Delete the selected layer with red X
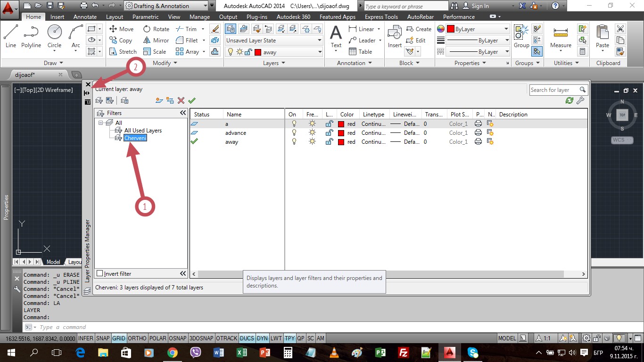This screenshot has width=644, height=362. (x=181, y=100)
